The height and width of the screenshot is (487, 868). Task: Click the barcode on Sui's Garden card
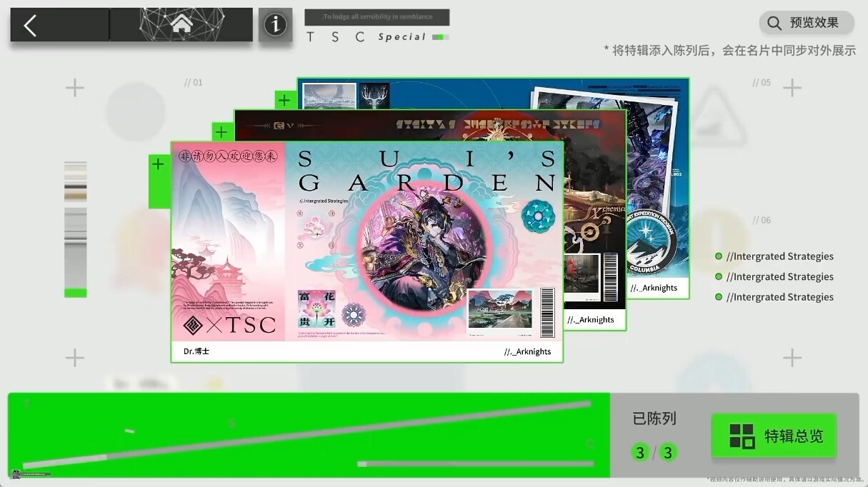tap(547, 312)
